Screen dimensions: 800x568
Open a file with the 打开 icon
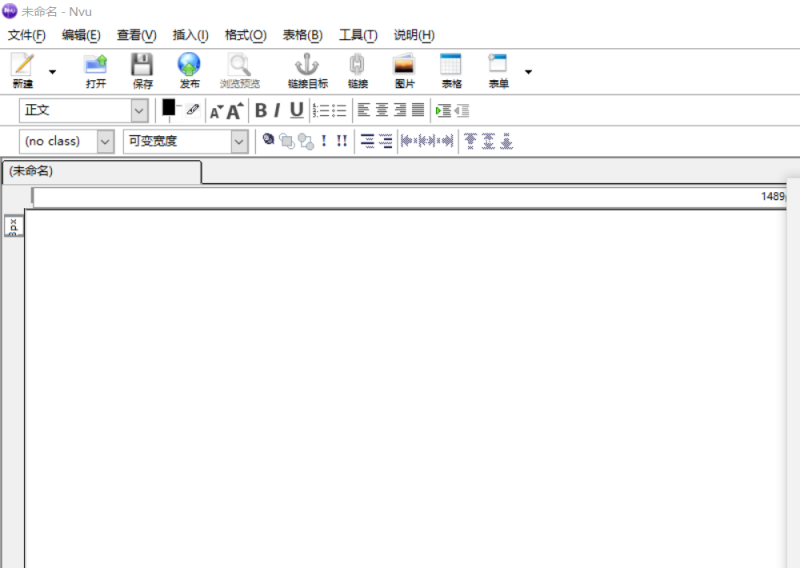(x=96, y=67)
